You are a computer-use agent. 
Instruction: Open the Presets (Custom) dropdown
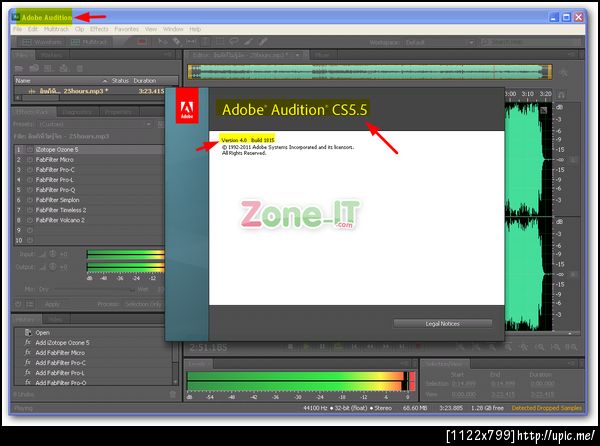pyautogui.click(x=95, y=124)
